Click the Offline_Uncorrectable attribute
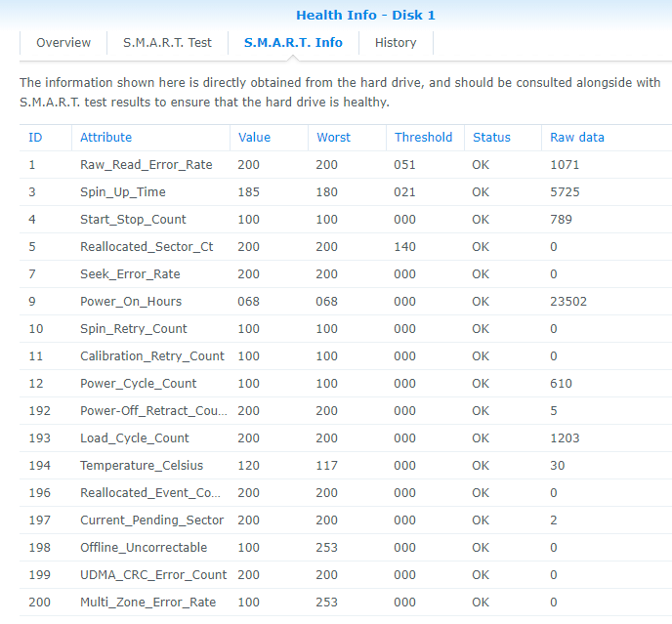Screen dimensions: 672x624 pos(144,547)
